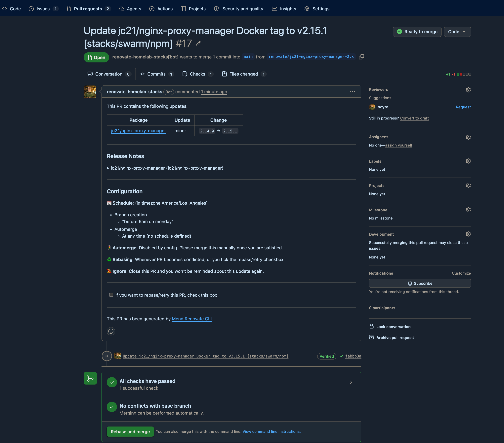Switch to the Checks tab

pos(198,74)
